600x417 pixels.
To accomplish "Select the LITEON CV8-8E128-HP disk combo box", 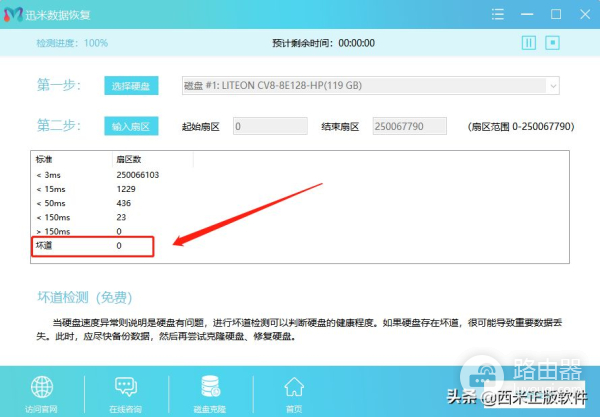I will tap(370, 86).
